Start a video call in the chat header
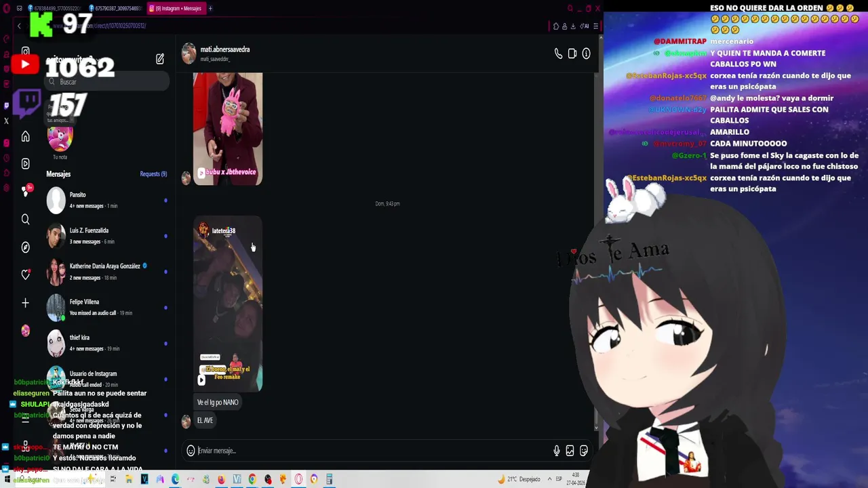The width and height of the screenshot is (868, 488). point(572,54)
